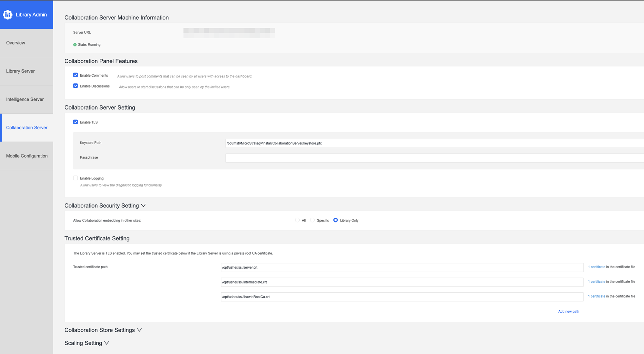This screenshot has height=354, width=644.
Task: Open certificate link for server.crt path
Action: [596, 267]
